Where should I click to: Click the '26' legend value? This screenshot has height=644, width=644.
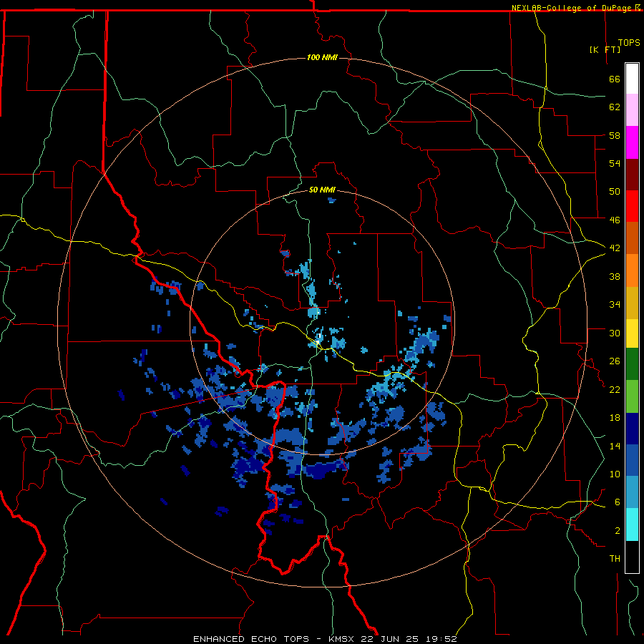(615, 361)
